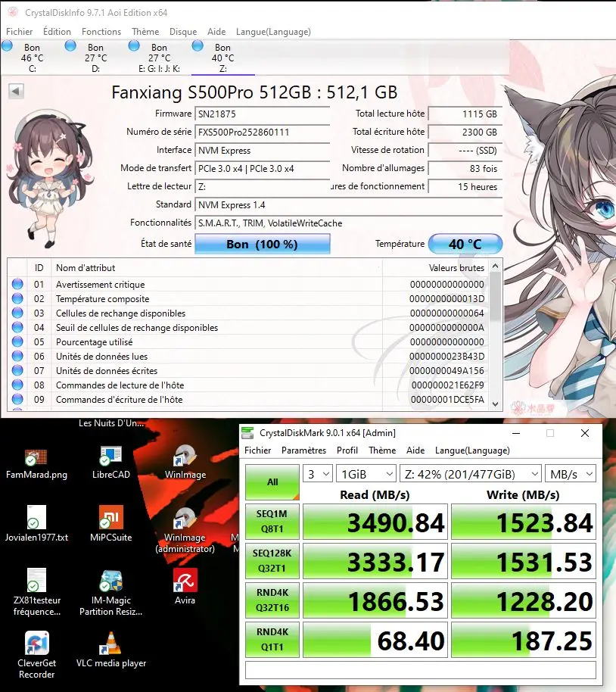The height and width of the screenshot is (692, 616).
Task: Select Jovialen1977.txt desktop file
Action: point(36,524)
